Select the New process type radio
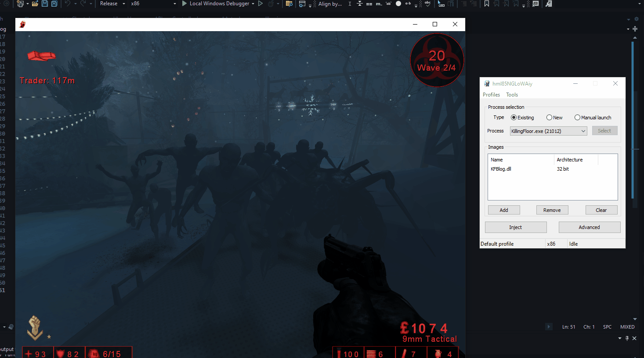The height and width of the screenshot is (358, 644). point(549,118)
